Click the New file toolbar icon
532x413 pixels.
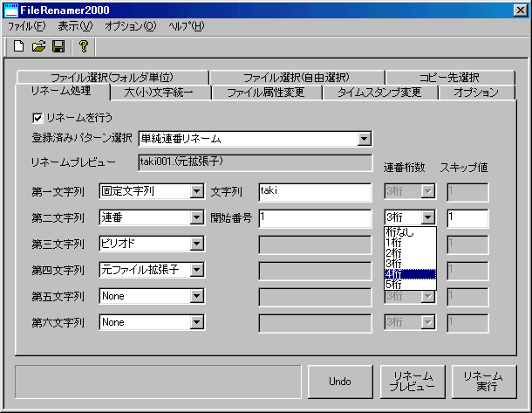(x=18, y=46)
